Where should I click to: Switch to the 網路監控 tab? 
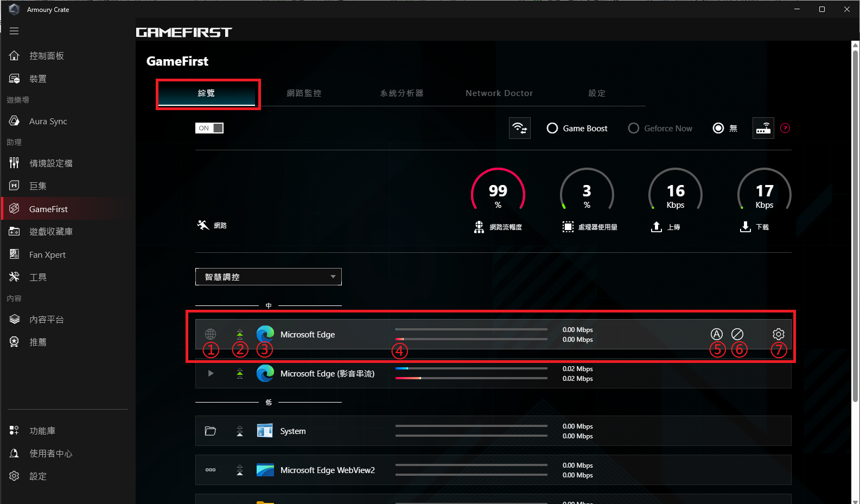[x=304, y=93]
